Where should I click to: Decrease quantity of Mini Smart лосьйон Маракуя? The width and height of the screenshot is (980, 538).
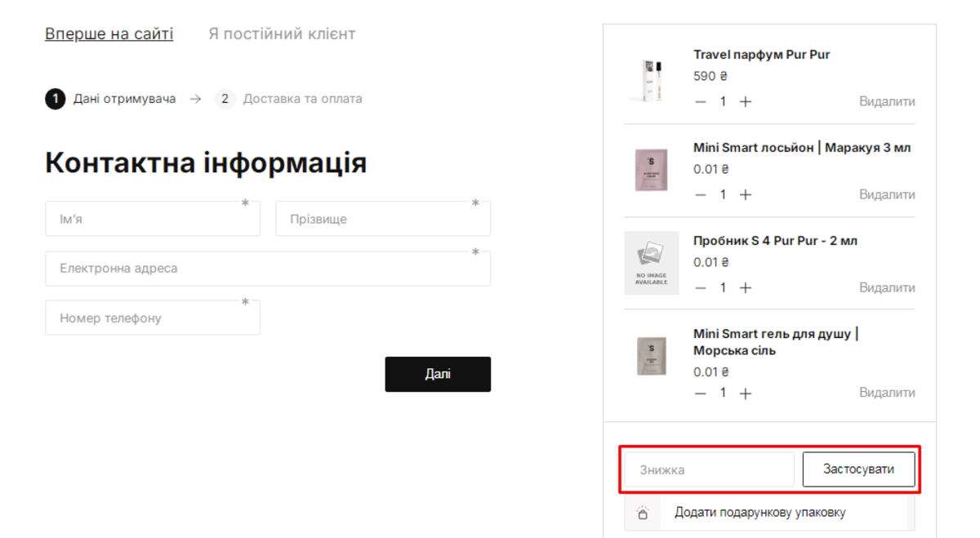700,194
